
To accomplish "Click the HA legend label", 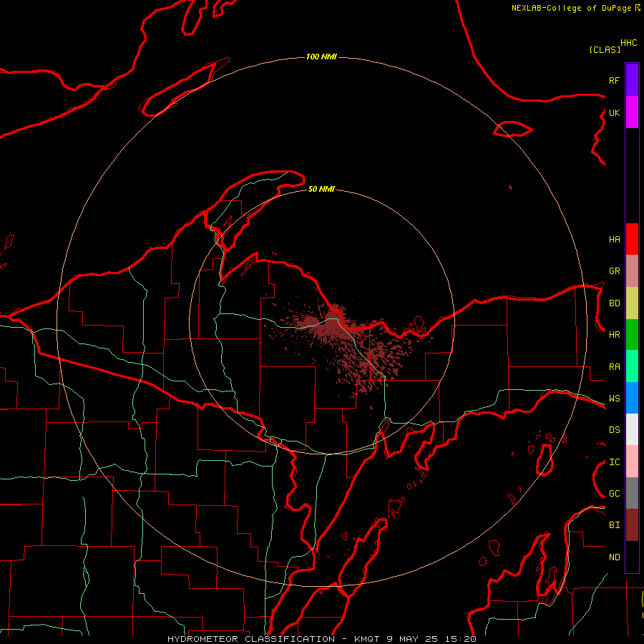I will click(x=614, y=239).
